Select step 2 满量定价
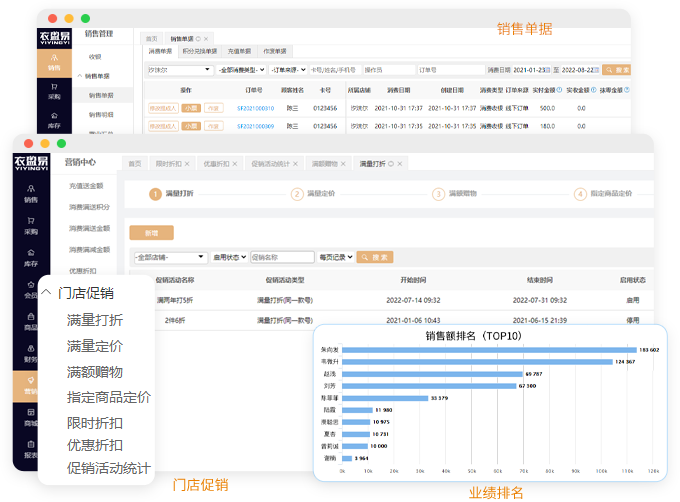The width and height of the screenshot is (680, 502). 313,193
